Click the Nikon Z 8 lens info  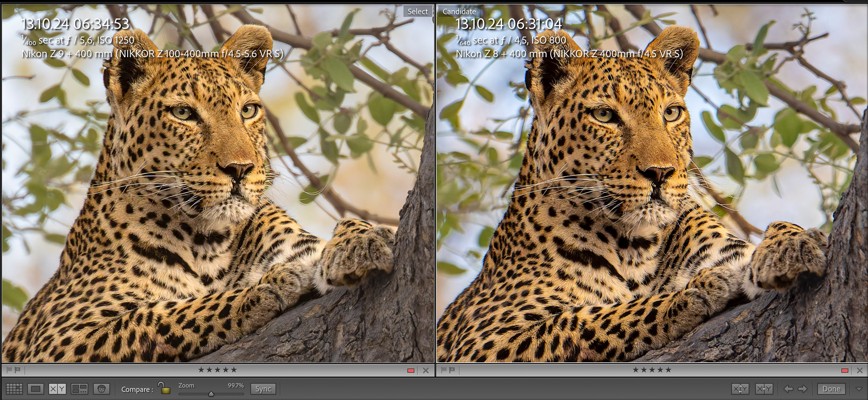click(x=569, y=54)
